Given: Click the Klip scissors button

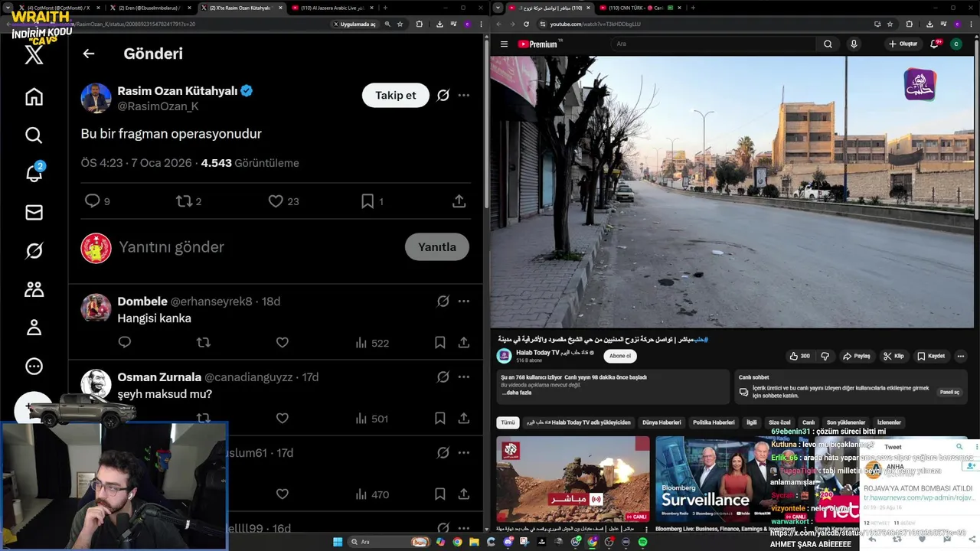Looking at the screenshot, I should 893,356.
